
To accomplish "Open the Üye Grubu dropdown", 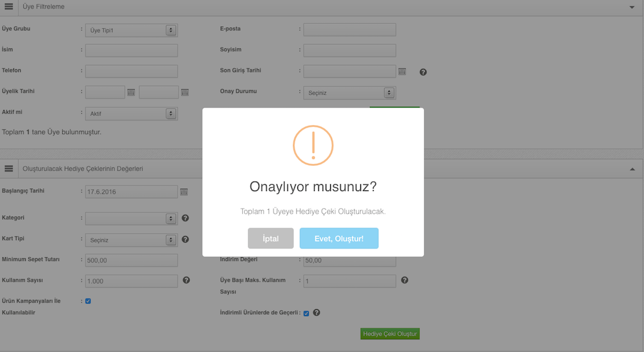I will coord(131,30).
